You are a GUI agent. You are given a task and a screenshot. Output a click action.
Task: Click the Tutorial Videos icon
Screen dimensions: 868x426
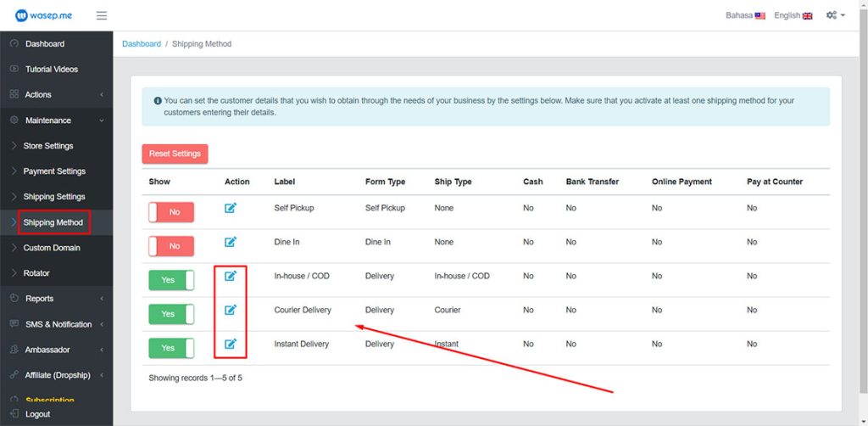tap(14, 69)
